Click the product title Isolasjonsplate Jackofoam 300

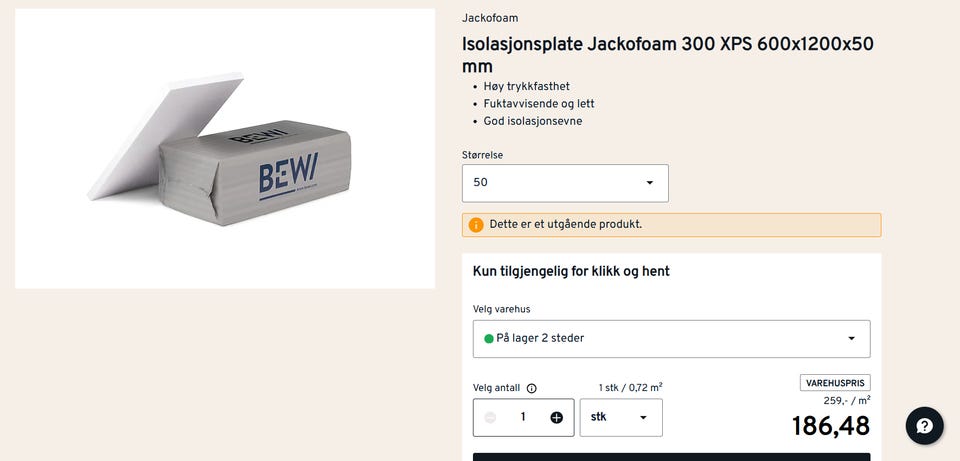(x=668, y=54)
